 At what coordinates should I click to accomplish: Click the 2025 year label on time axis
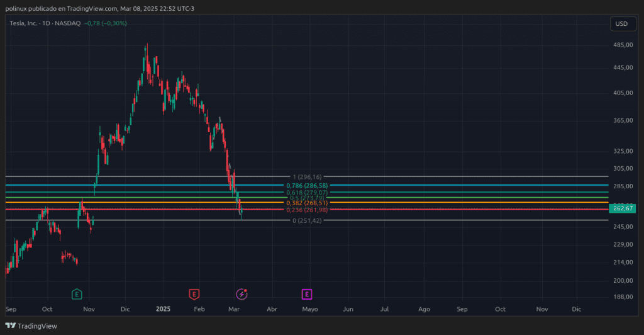163,309
